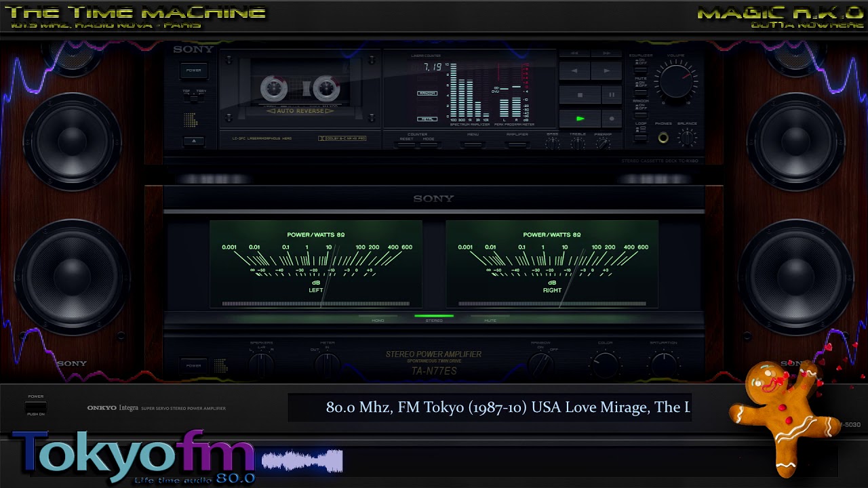Click the Random indicator in the display
The image size is (868, 488).
[427, 94]
